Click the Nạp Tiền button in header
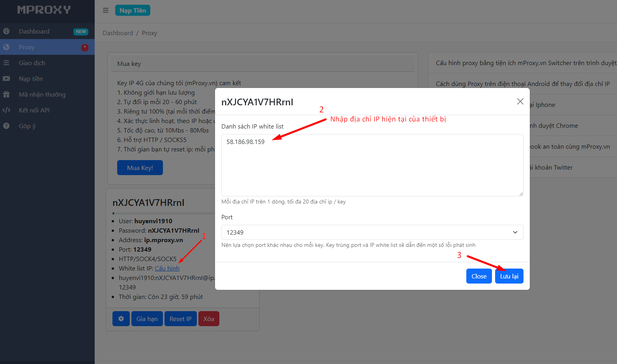The width and height of the screenshot is (617, 364). click(x=133, y=10)
